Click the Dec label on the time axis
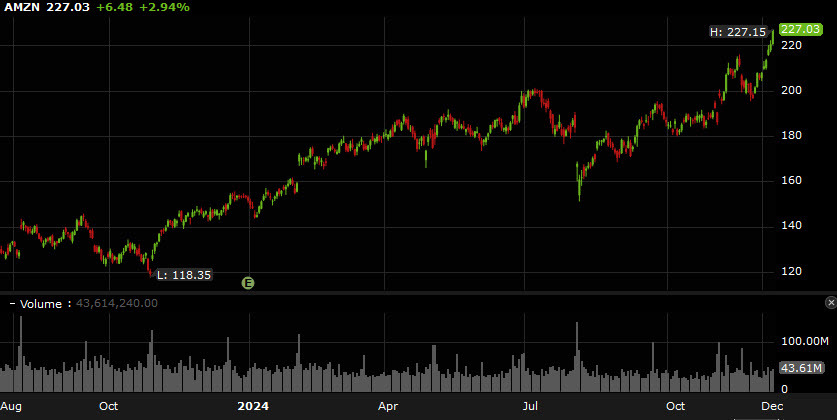 click(772, 406)
